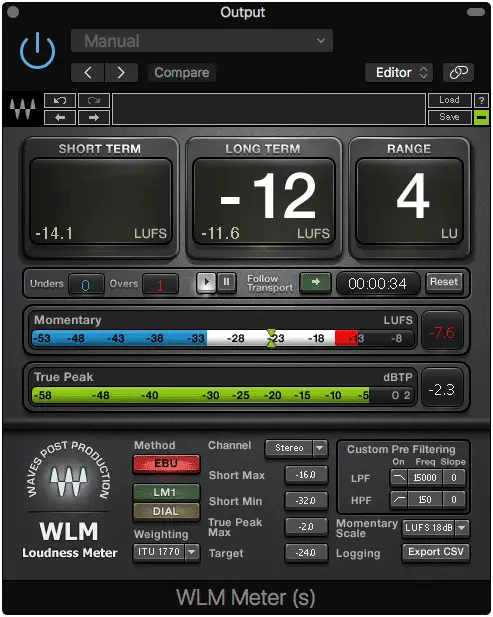Click the LPF slope value field

[x=454, y=478]
